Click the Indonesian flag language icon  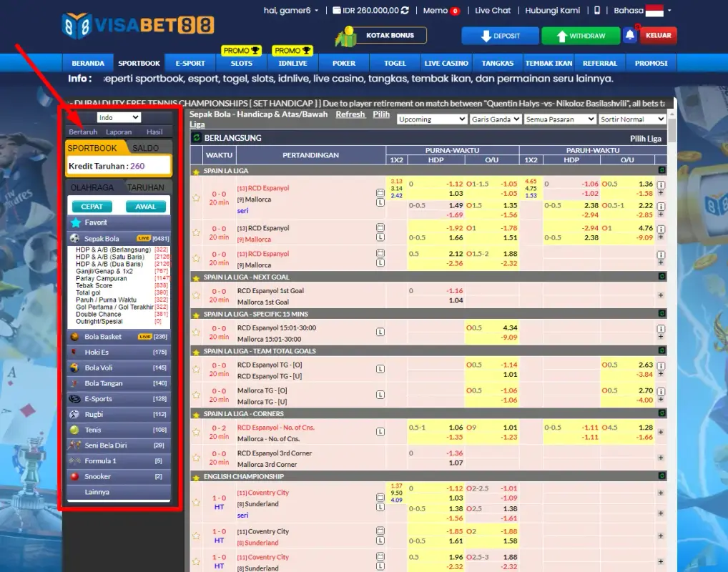654,10
